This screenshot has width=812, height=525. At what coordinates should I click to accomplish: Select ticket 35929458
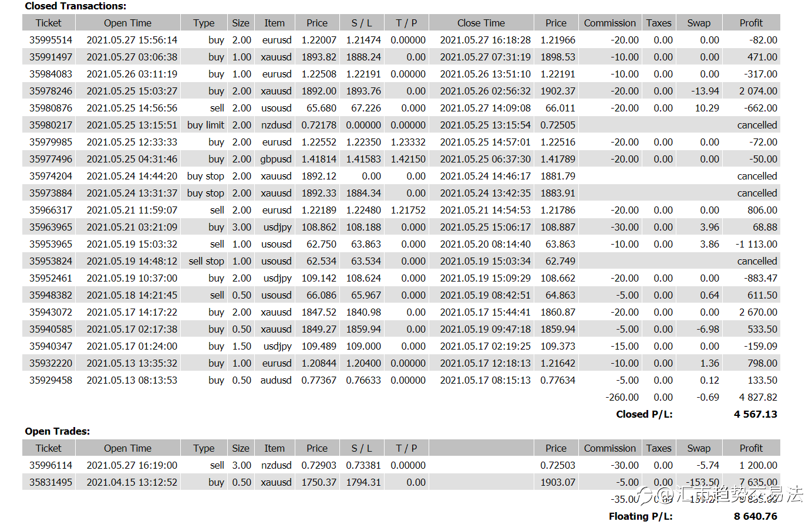(x=51, y=380)
